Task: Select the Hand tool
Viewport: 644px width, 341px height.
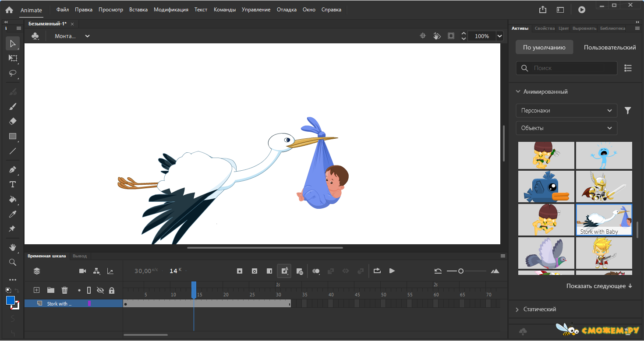Action: 13,247
